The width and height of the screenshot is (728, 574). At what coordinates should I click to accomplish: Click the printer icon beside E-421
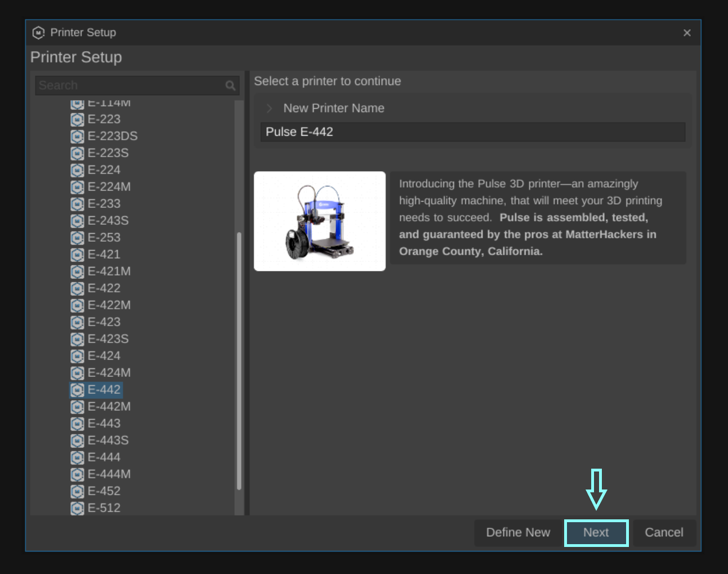(x=77, y=255)
